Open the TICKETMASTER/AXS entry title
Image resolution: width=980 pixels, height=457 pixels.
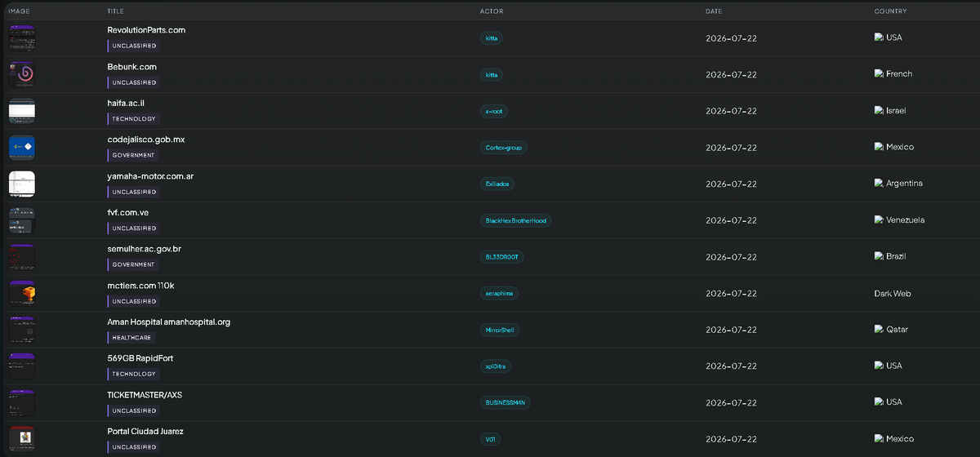click(145, 395)
